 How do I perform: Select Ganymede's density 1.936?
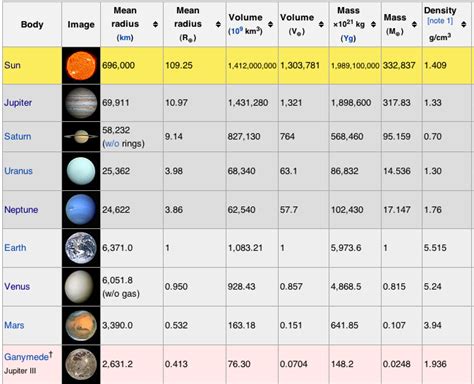pyautogui.click(x=435, y=364)
